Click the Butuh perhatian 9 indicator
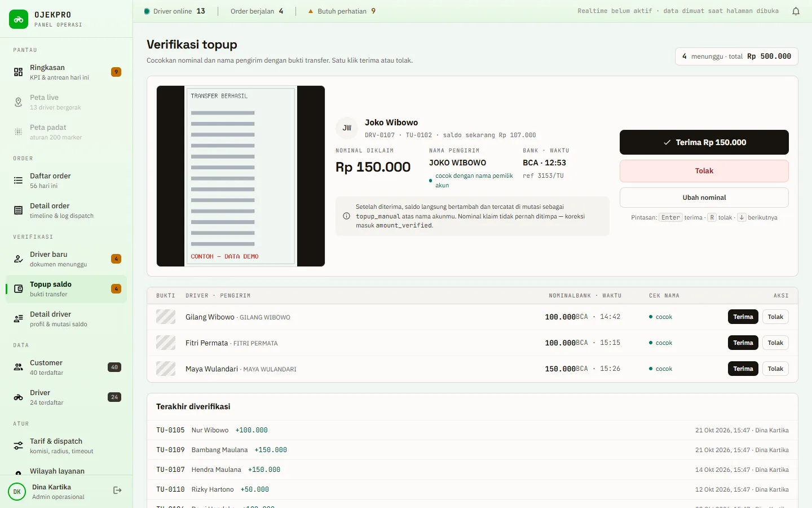The width and height of the screenshot is (812, 508). click(342, 11)
